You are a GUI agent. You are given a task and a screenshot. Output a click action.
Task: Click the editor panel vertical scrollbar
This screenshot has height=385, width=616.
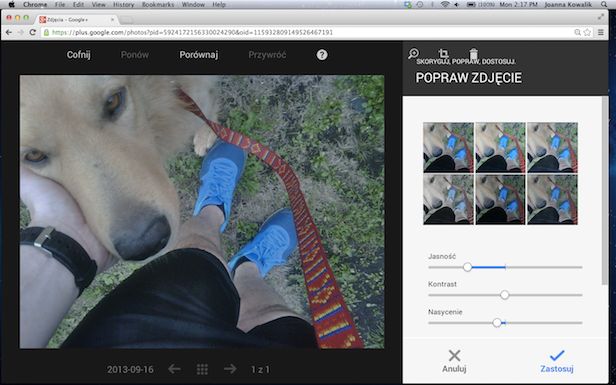605,191
